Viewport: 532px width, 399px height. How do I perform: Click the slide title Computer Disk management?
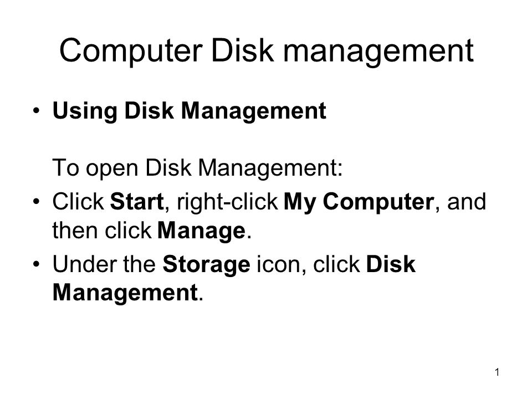point(267,51)
